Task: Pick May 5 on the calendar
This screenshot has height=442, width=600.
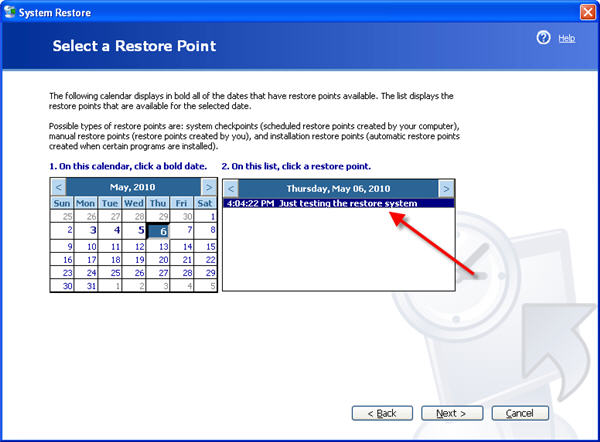Action: 140,230
